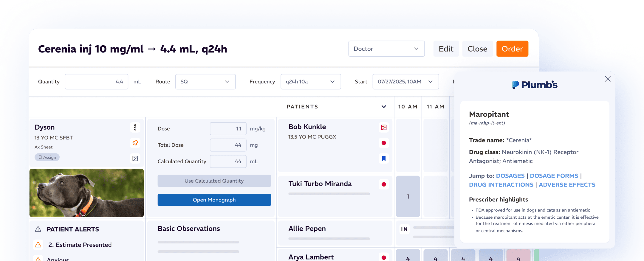Screen dimensions: 644x261
Task: Open the Doctor dropdown
Action: [x=386, y=49]
